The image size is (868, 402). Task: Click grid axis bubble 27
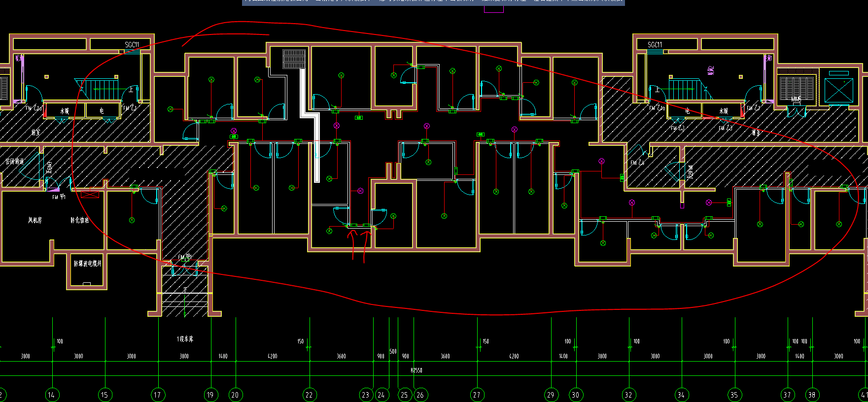[x=477, y=395]
